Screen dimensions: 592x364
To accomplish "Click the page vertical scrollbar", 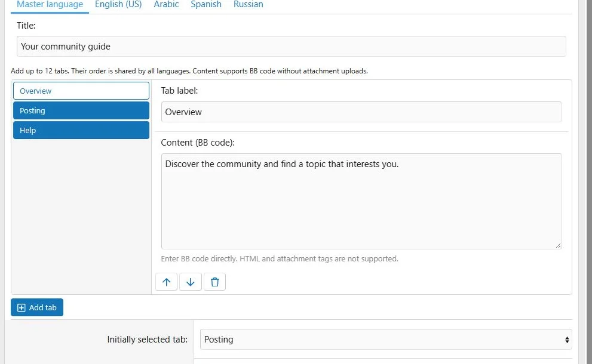I will tap(588, 182).
